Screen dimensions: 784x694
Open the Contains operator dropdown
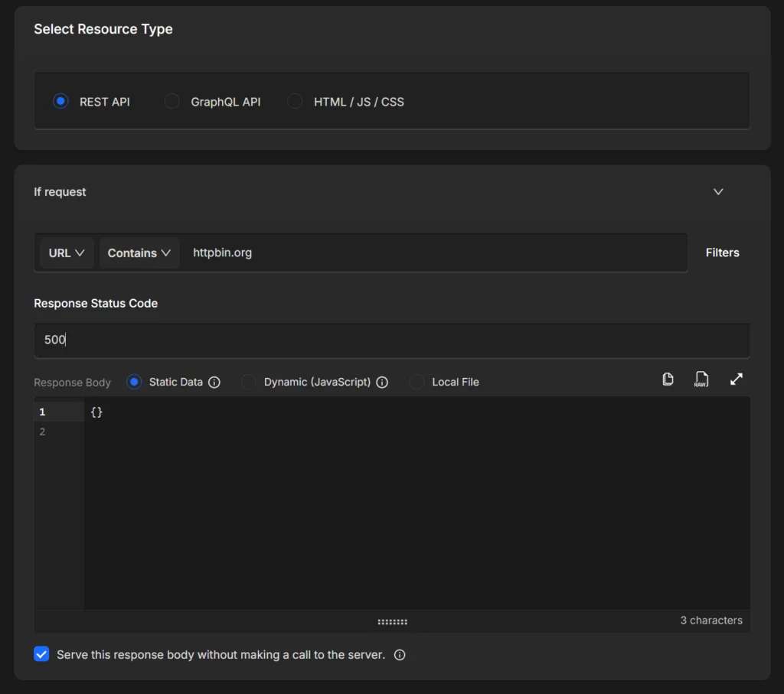point(139,253)
